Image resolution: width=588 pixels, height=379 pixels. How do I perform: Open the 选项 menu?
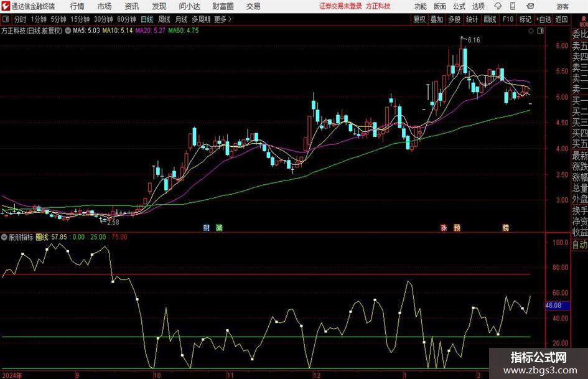click(x=478, y=6)
